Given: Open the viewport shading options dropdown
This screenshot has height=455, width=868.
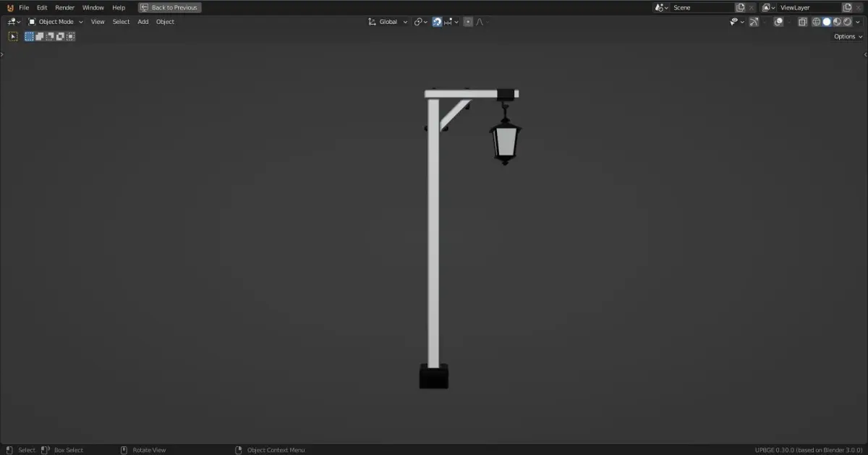Looking at the screenshot, I should pos(858,22).
